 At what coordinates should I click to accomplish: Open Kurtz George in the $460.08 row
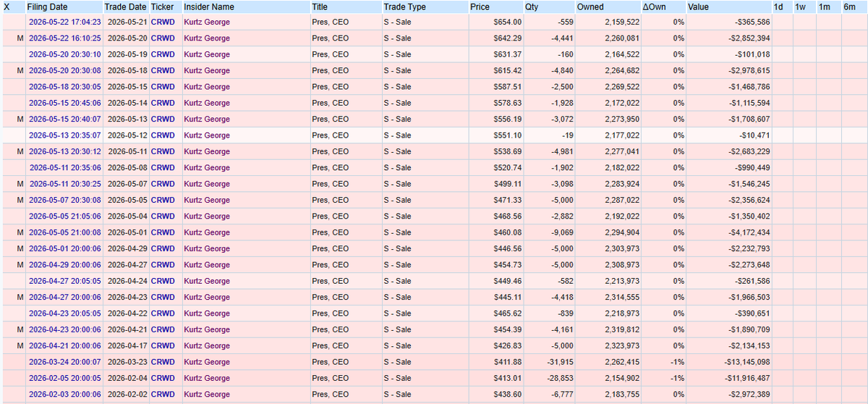coord(207,233)
